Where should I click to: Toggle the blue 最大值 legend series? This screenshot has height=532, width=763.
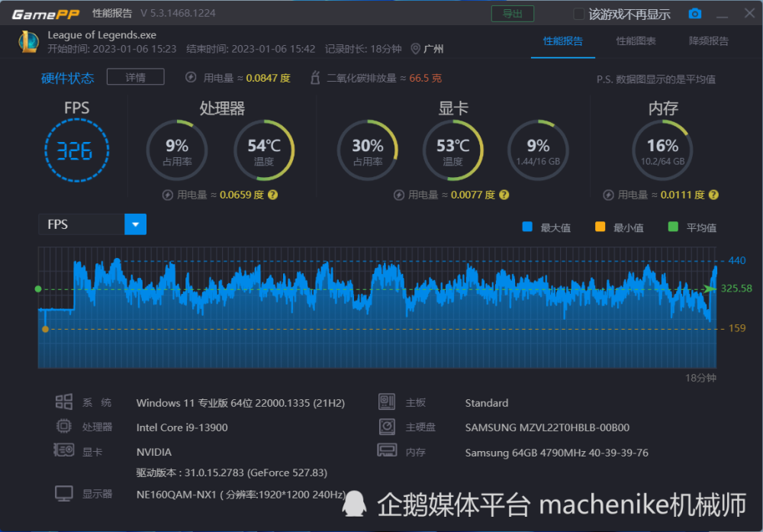coord(527,227)
